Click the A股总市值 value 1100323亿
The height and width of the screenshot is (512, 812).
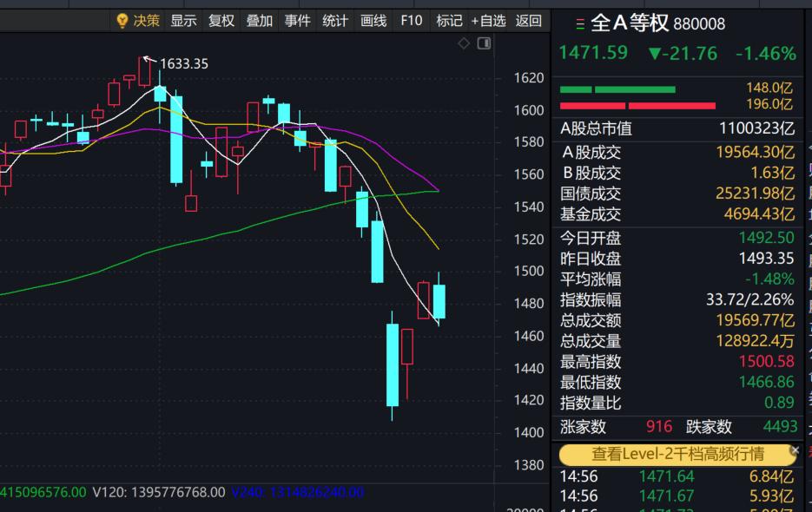pyautogui.click(x=756, y=128)
